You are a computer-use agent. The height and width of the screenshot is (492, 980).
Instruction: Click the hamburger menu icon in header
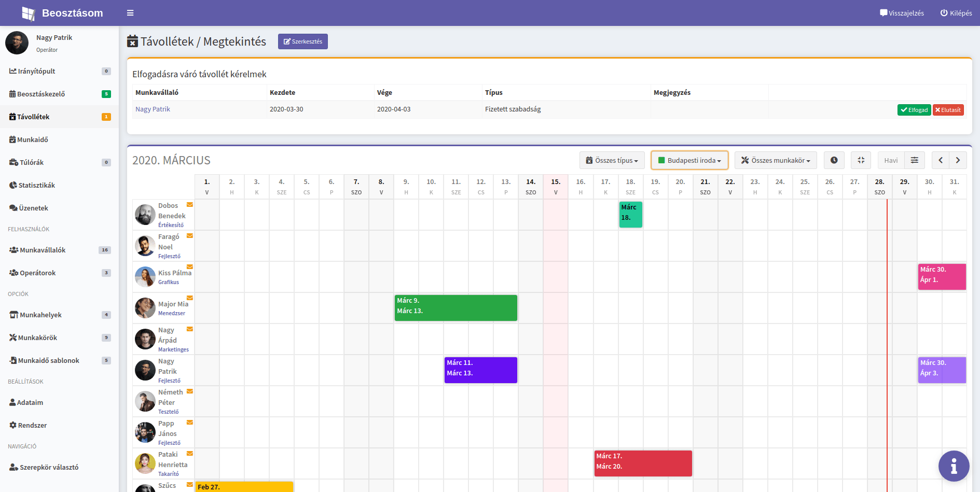coord(130,13)
